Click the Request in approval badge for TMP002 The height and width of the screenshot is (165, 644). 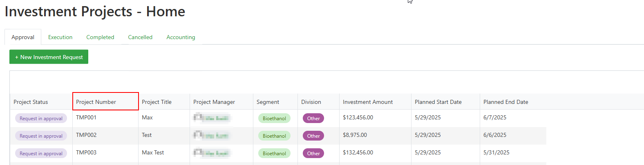(41, 136)
